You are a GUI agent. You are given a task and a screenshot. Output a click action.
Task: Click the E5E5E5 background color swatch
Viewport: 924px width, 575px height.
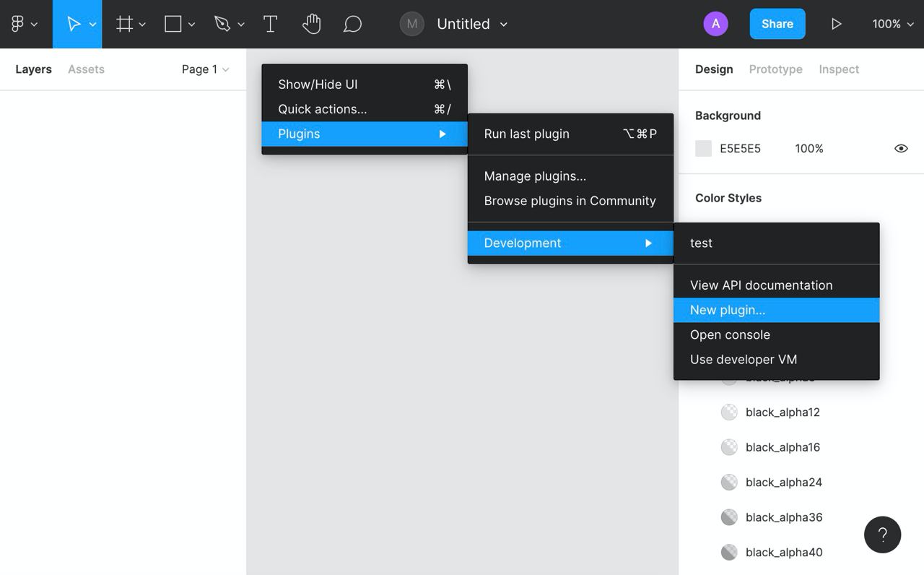pyautogui.click(x=703, y=148)
